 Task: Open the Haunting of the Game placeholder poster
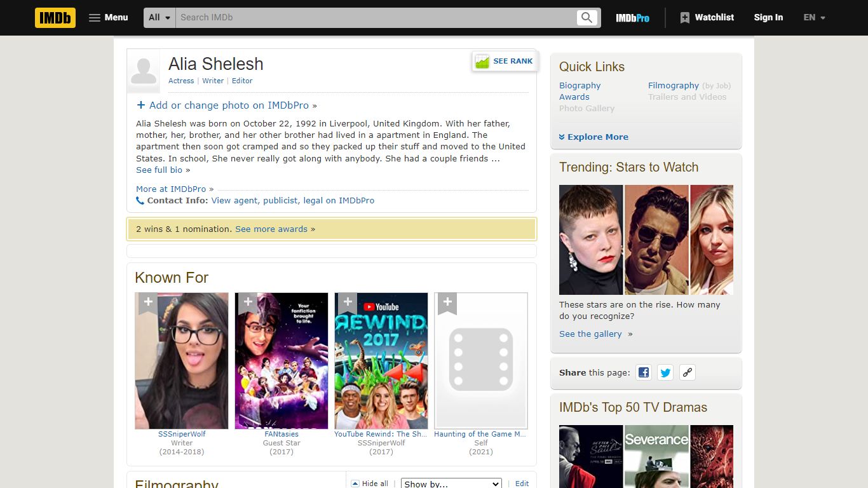click(x=481, y=361)
